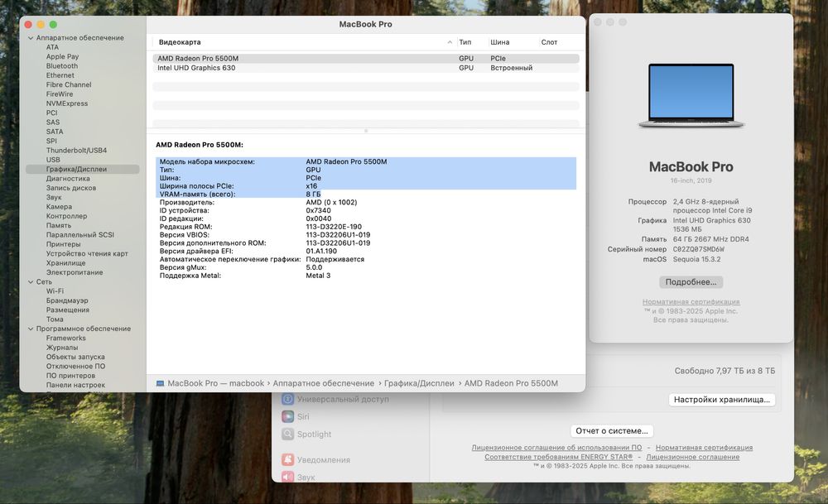Image resolution: width=828 pixels, height=504 pixels.
Task: Select SPI in sidebar
Action: click(51, 141)
